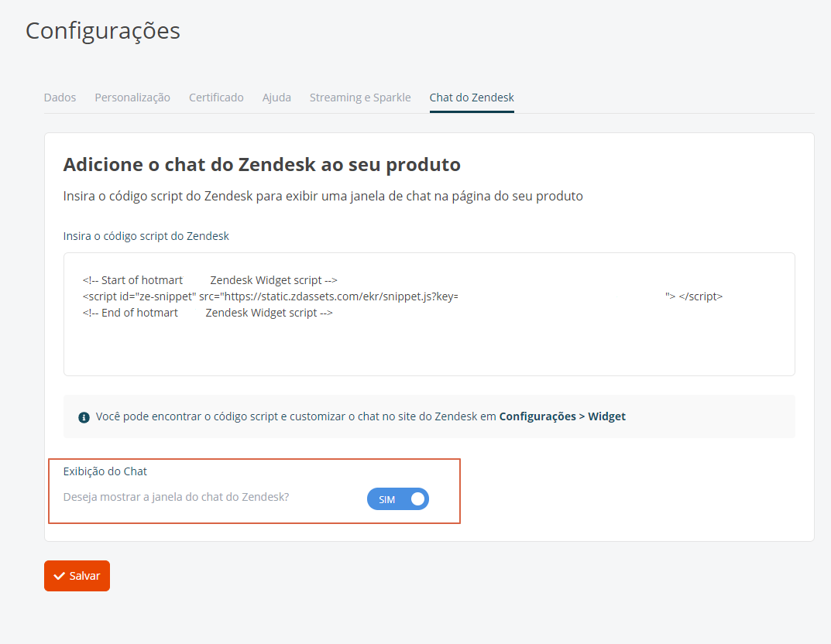The width and height of the screenshot is (831, 644).
Task: Disable the Zendesk chat window toggle
Action: click(x=398, y=499)
